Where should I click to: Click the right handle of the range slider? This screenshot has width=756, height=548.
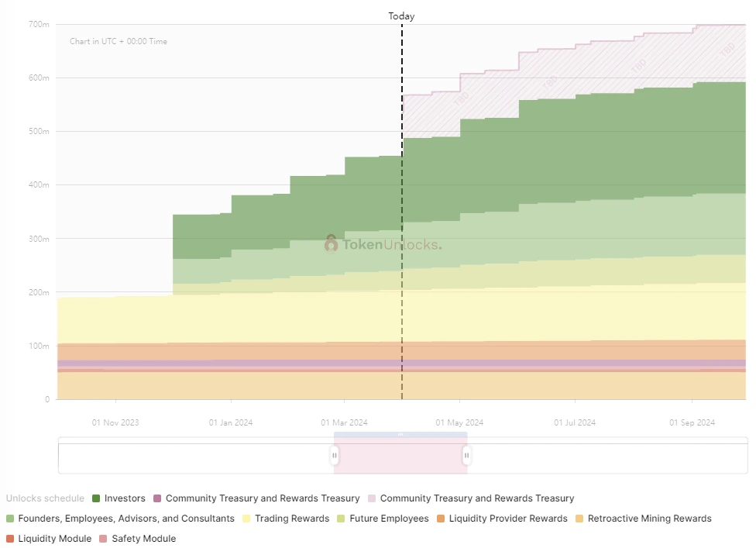(466, 456)
